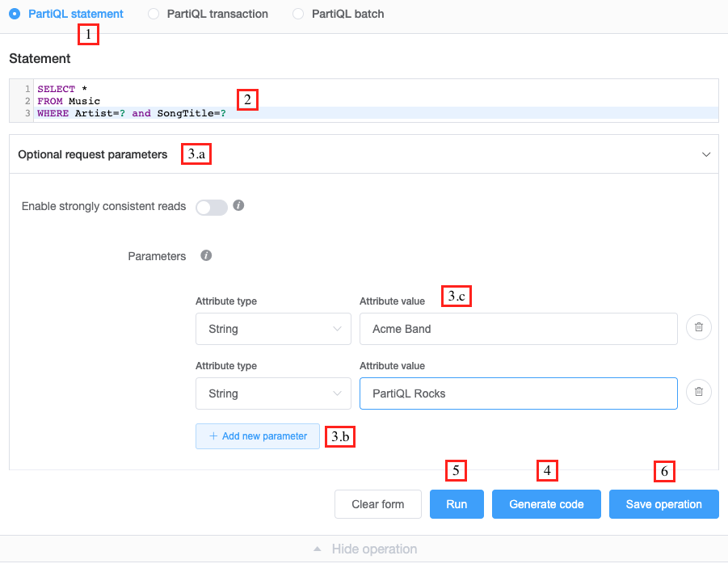Open the first Attribute type dropdown
The image size is (728, 568).
[272, 329]
